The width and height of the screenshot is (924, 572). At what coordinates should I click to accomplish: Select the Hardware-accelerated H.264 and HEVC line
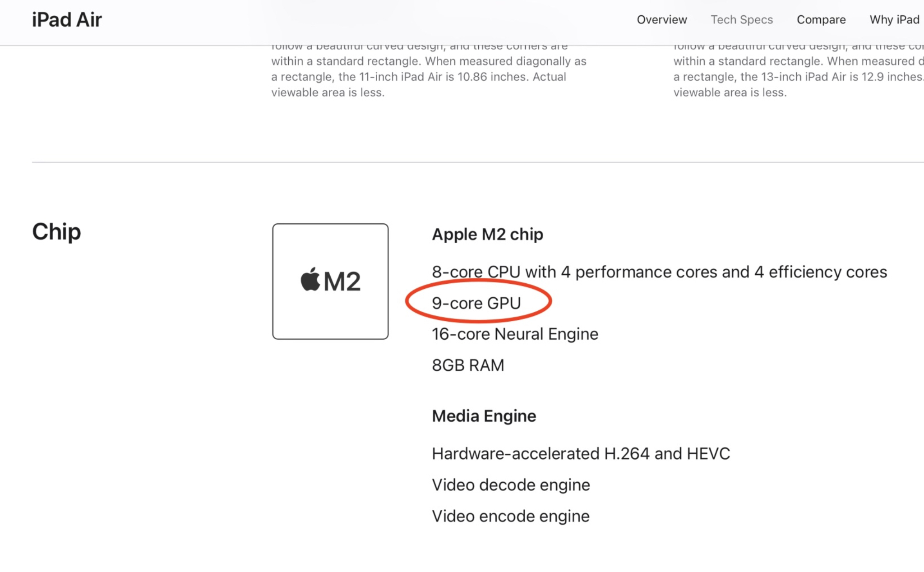[581, 454]
